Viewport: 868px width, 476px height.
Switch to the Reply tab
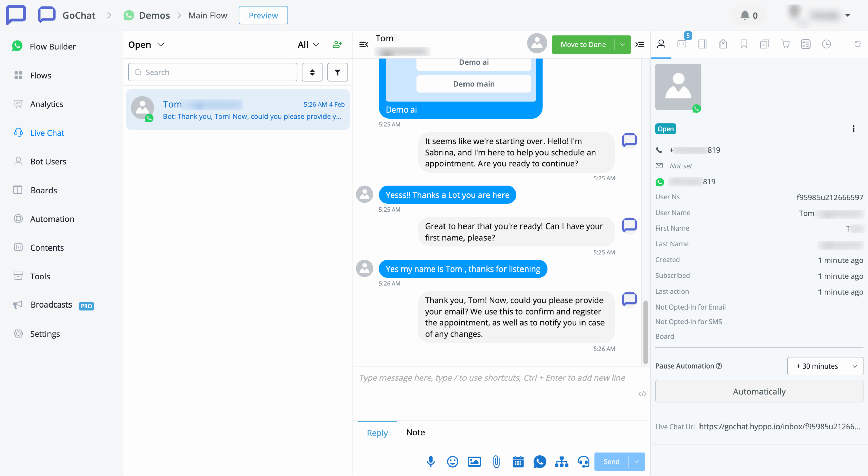pyautogui.click(x=377, y=433)
